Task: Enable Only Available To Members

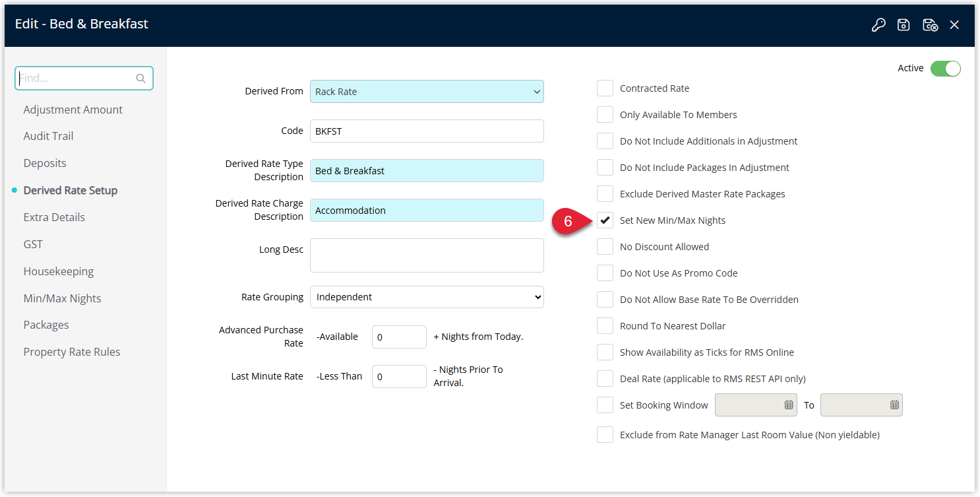Action: [x=605, y=115]
